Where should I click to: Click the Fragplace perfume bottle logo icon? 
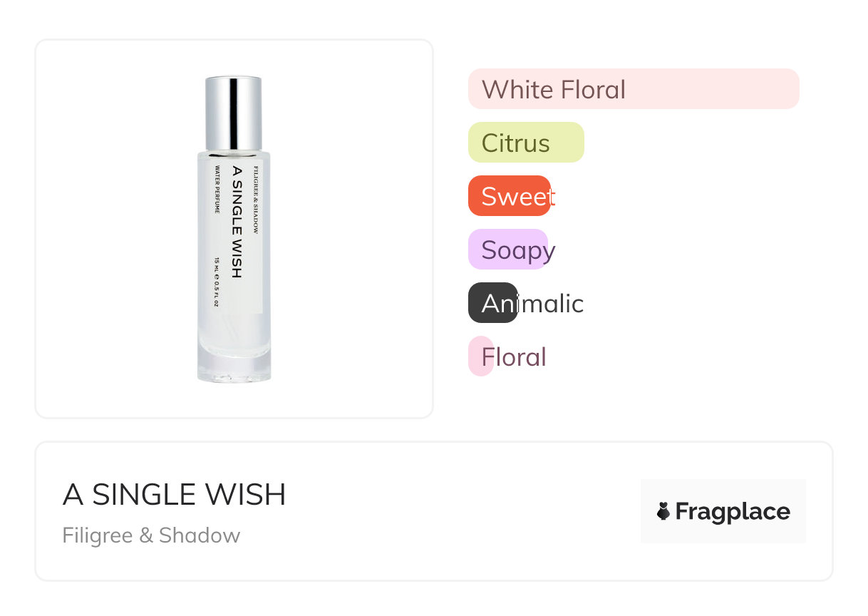tap(663, 511)
